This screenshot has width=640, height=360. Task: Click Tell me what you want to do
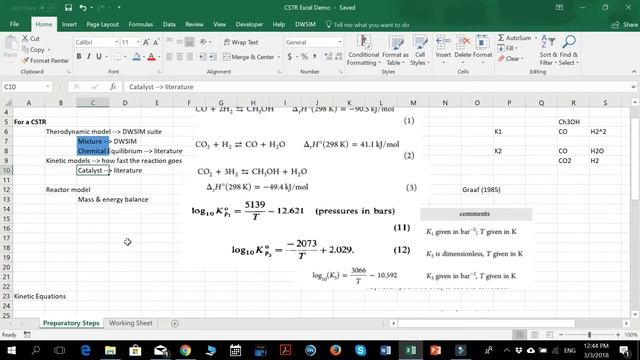[x=367, y=25]
